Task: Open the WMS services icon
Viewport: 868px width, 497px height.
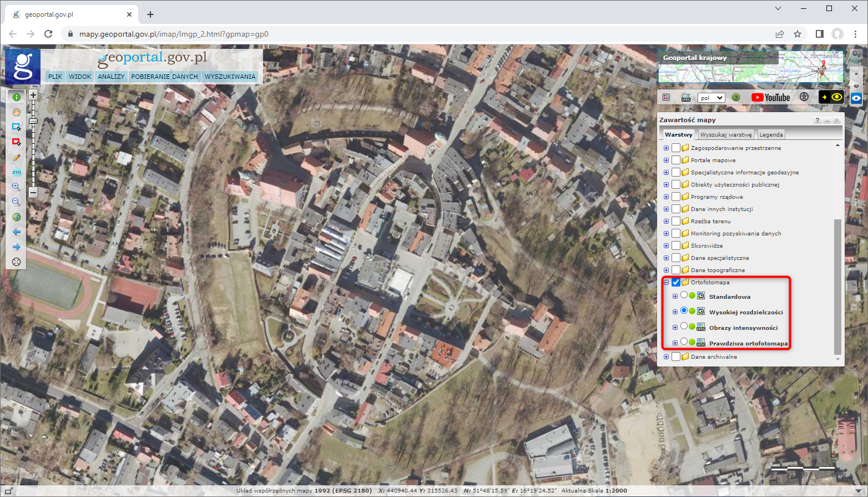Action: [686, 98]
